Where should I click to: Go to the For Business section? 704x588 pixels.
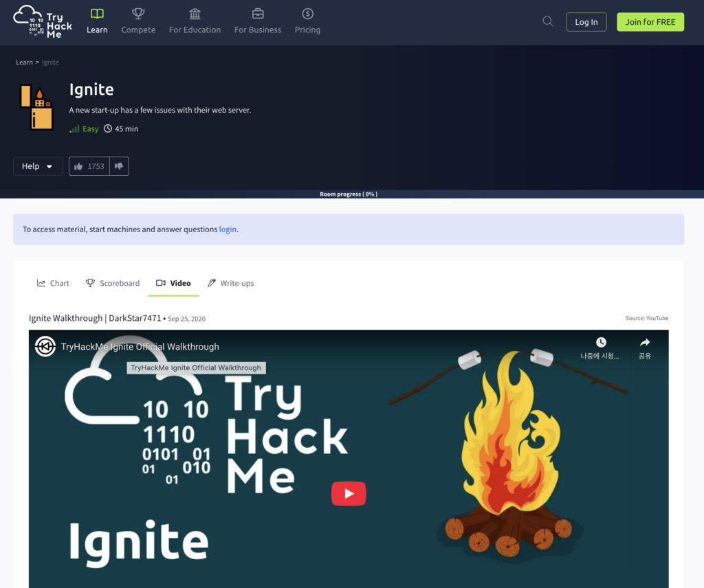click(258, 21)
